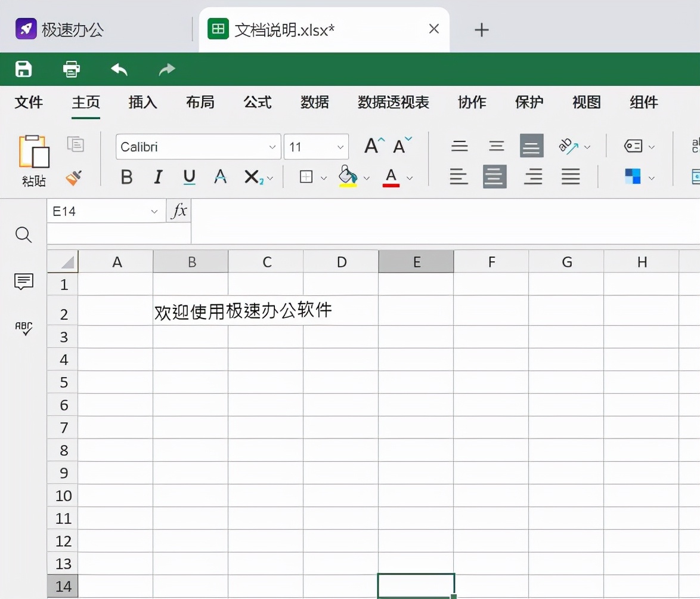Open the font family dropdown
Screen dimensions: 700x599
(272, 146)
